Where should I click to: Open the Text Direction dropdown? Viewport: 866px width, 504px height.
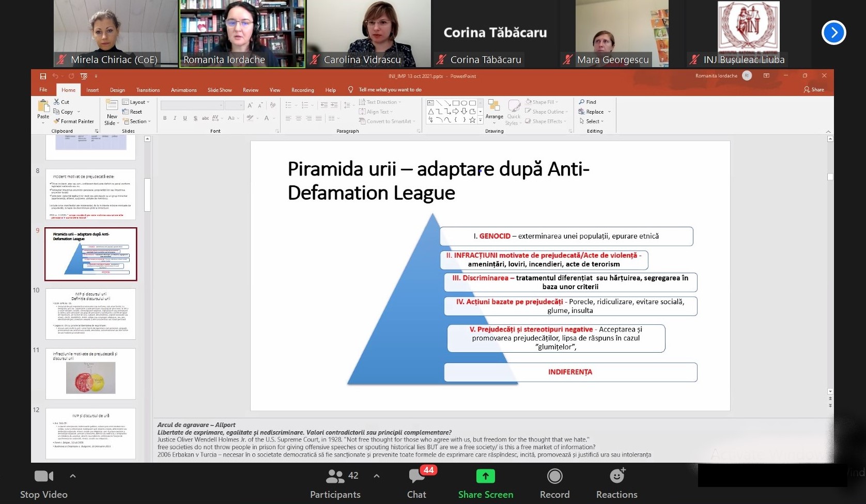point(380,102)
